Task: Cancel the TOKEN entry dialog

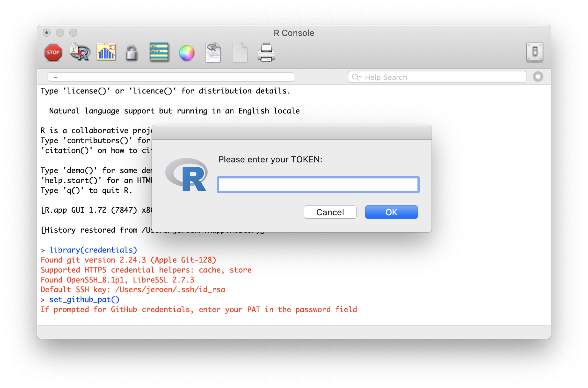Action: coord(330,212)
